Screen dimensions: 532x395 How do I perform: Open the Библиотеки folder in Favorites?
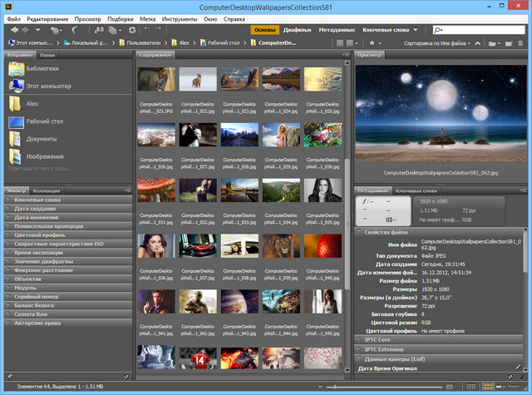[x=42, y=69]
